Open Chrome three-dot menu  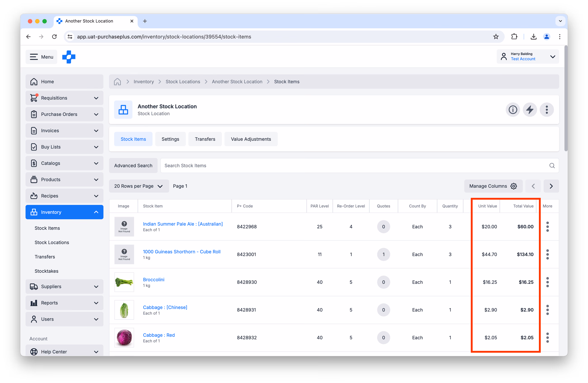560,37
